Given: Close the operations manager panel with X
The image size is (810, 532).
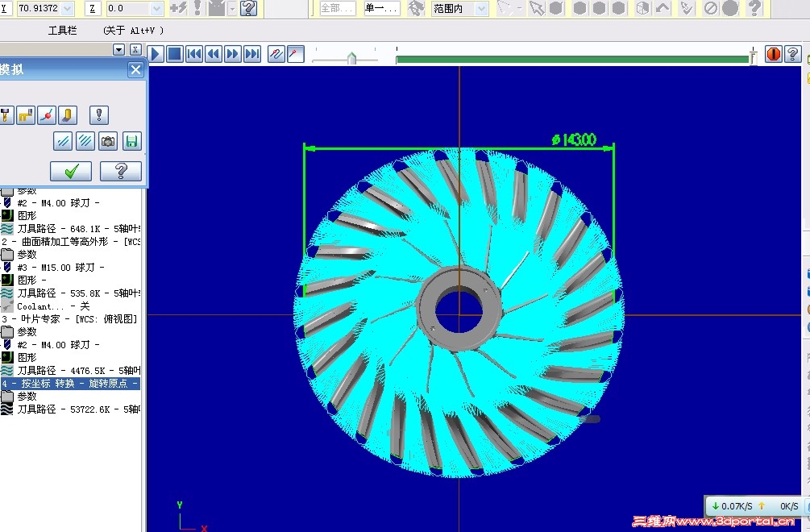Looking at the screenshot, I should tap(135, 50).
